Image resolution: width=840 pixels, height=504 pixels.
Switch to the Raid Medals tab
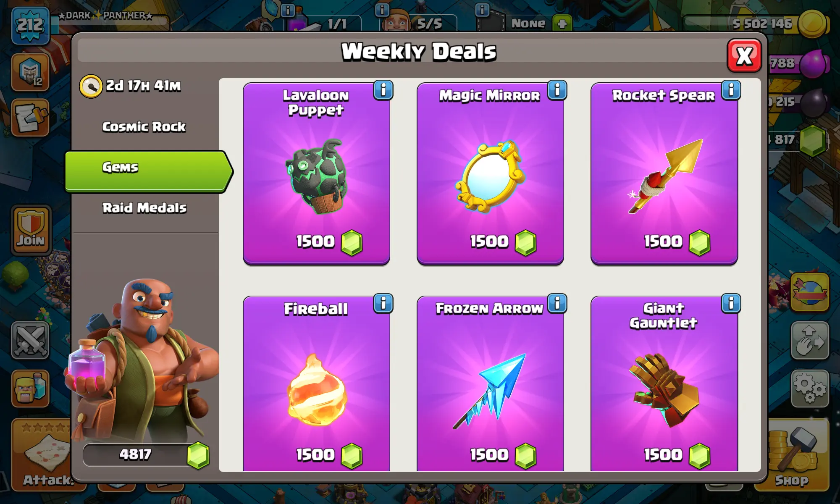click(144, 208)
